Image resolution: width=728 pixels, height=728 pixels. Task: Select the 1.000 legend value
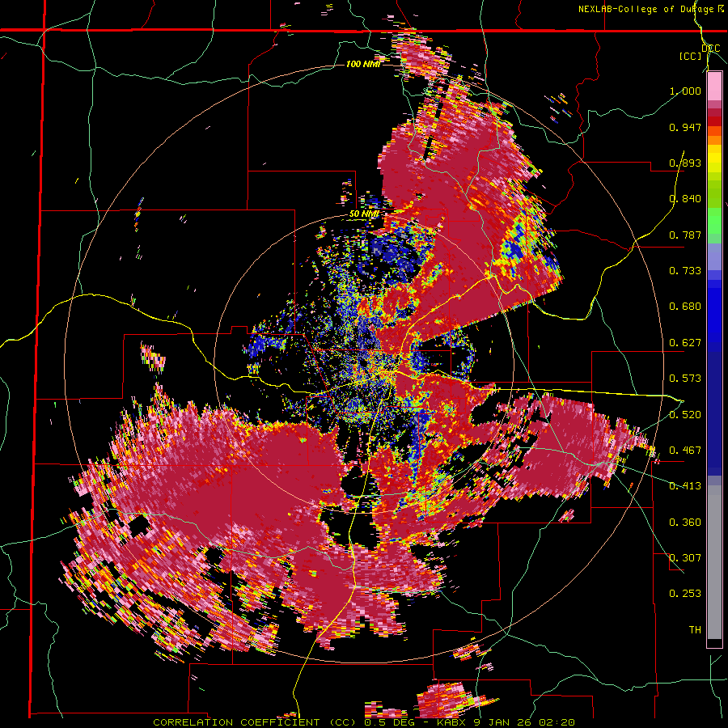coord(685,91)
